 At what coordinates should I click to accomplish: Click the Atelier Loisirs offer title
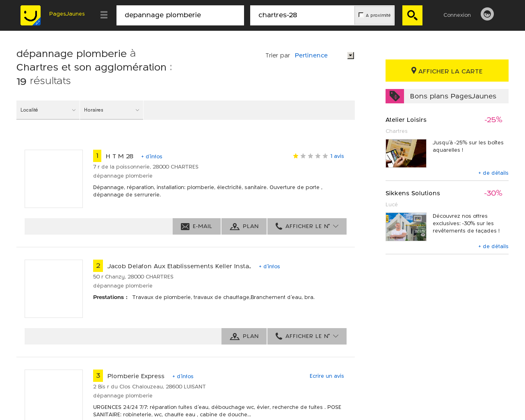coord(406,120)
